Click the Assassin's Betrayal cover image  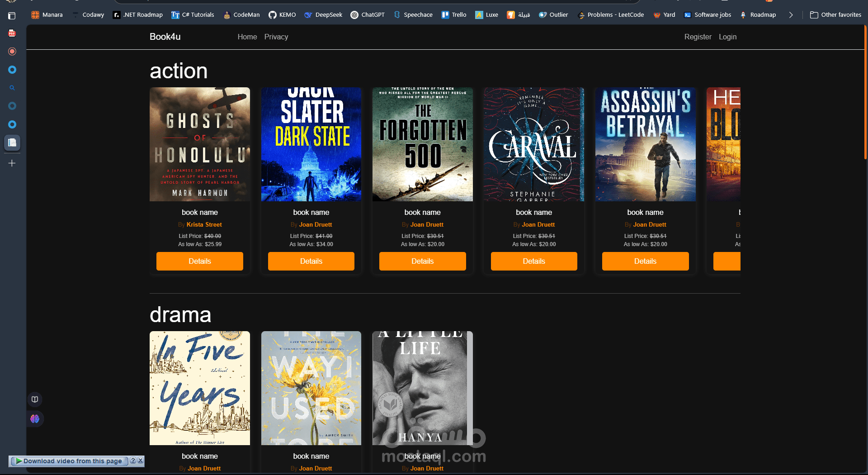646,144
